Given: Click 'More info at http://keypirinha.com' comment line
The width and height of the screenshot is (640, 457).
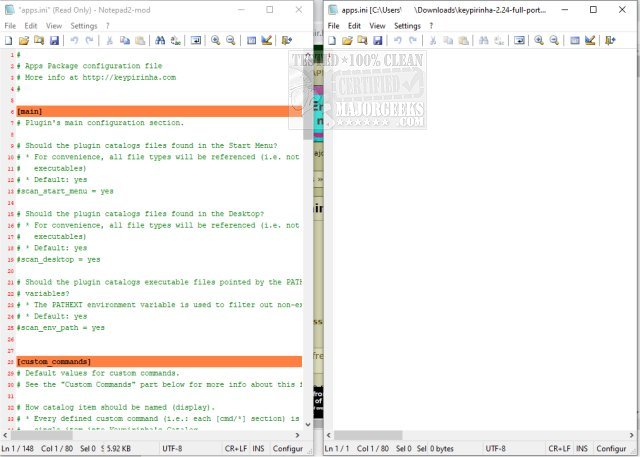Looking at the screenshot, I should click(96, 77).
